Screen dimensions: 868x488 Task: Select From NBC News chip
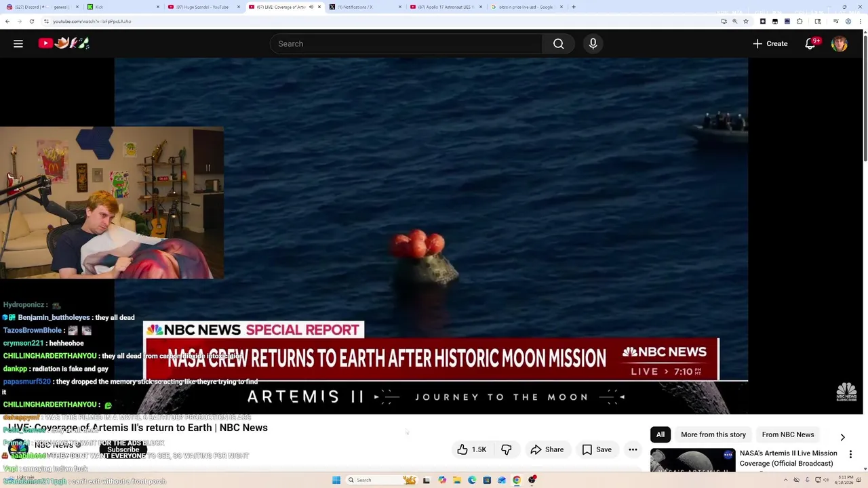point(788,434)
